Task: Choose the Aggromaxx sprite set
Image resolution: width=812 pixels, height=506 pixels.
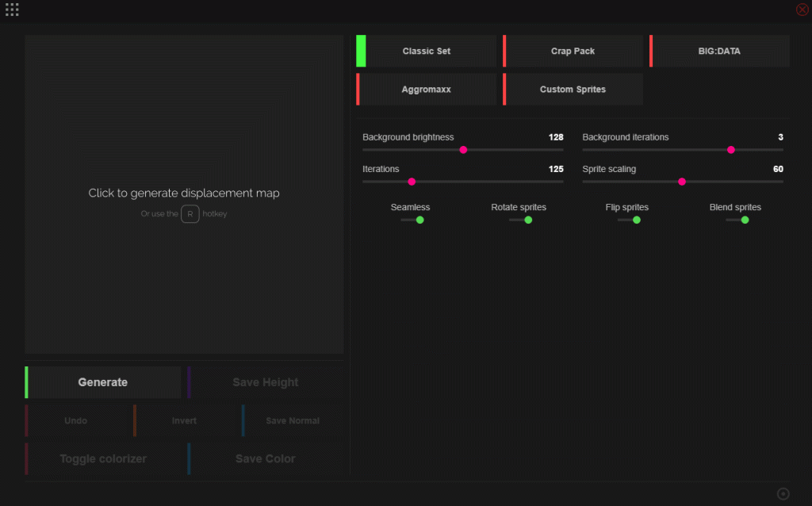Action: (x=426, y=90)
